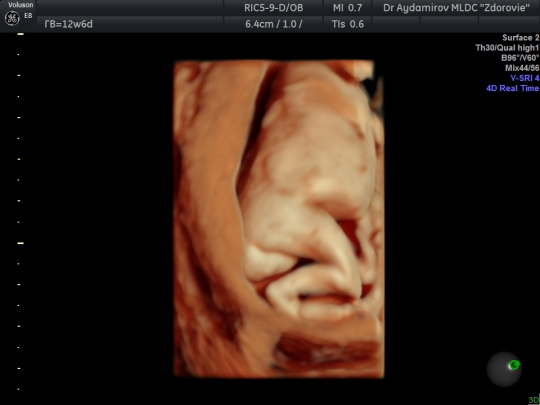Viewport: 540px width, 405px height.
Task: Click the rendered 3D fetal image
Action: point(279,219)
